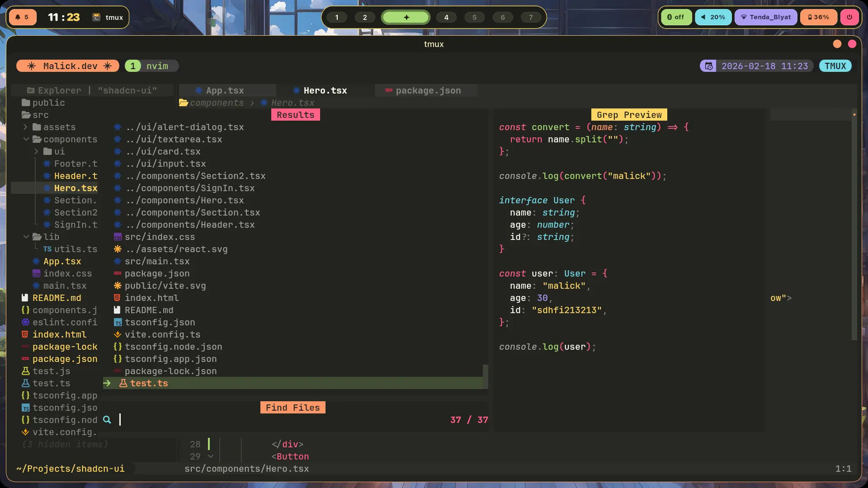Expand the ui folder chevron
The image size is (868, 488).
36,152
